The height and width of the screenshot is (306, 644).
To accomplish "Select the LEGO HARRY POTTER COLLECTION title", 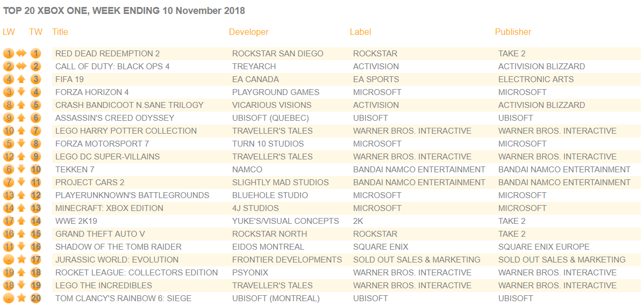I will pyautogui.click(x=126, y=131).
